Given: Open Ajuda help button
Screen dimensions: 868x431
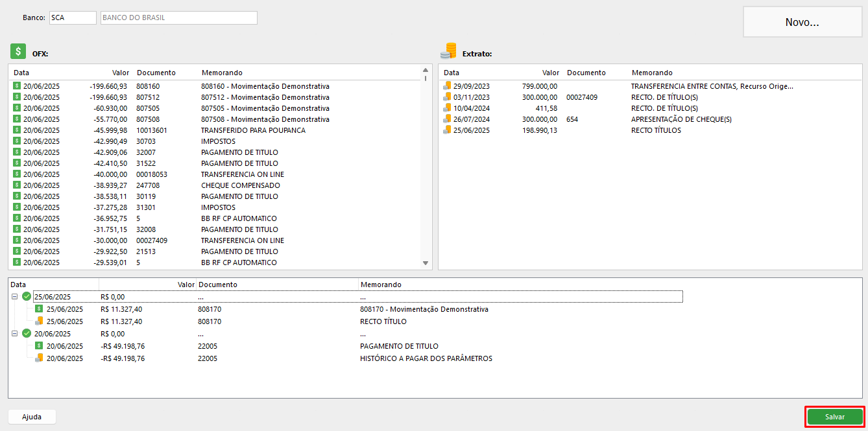Looking at the screenshot, I should [32, 417].
